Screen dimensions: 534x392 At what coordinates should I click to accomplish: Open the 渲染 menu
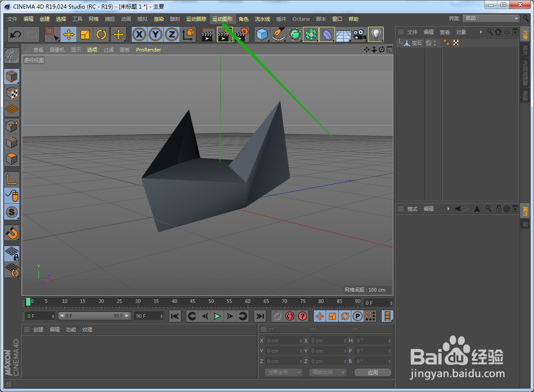point(158,19)
